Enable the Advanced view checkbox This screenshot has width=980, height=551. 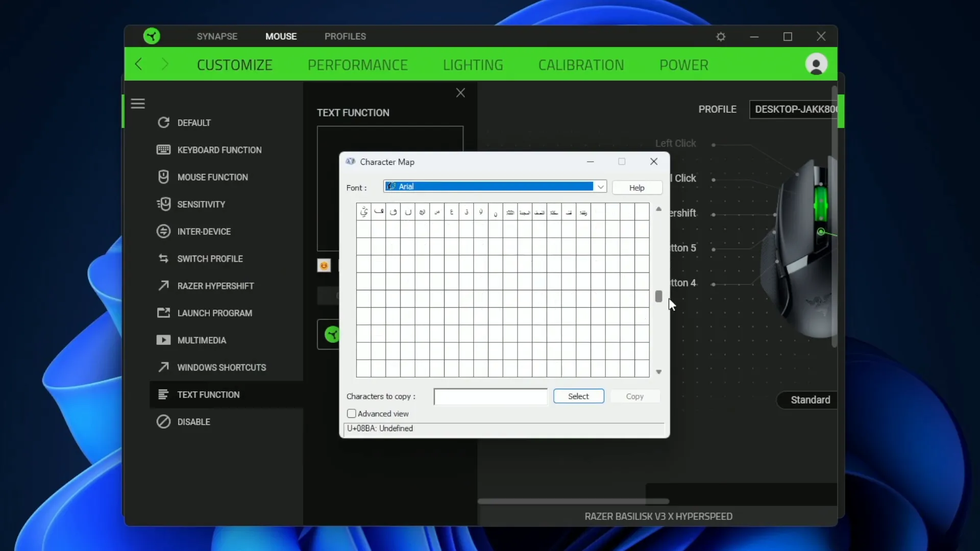coord(351,414)
